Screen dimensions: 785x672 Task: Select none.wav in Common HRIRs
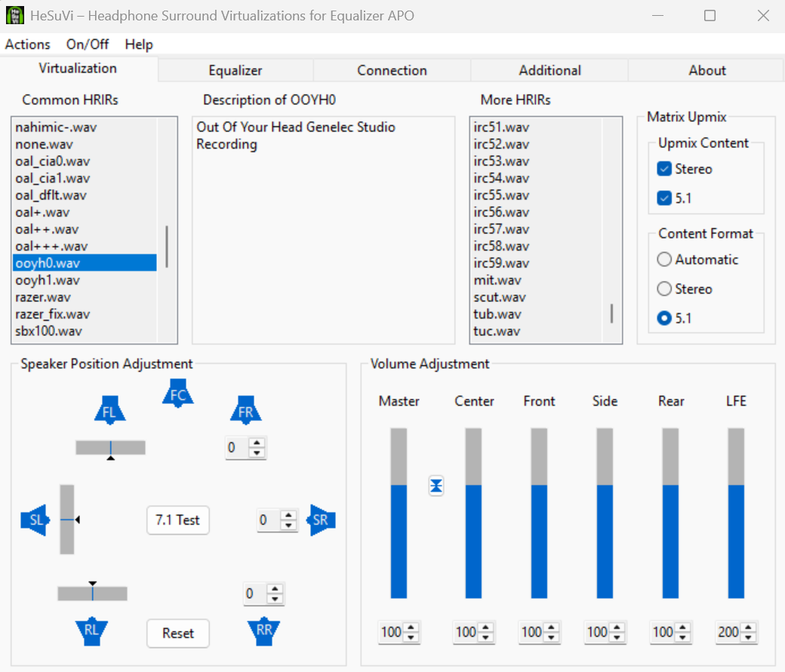(x=85, y=144)
